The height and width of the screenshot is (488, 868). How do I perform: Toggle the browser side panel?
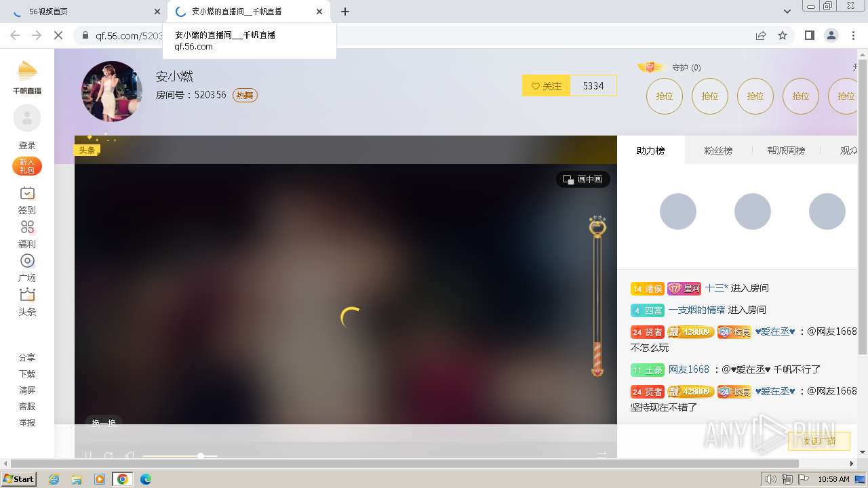click(x=809, y=35)
